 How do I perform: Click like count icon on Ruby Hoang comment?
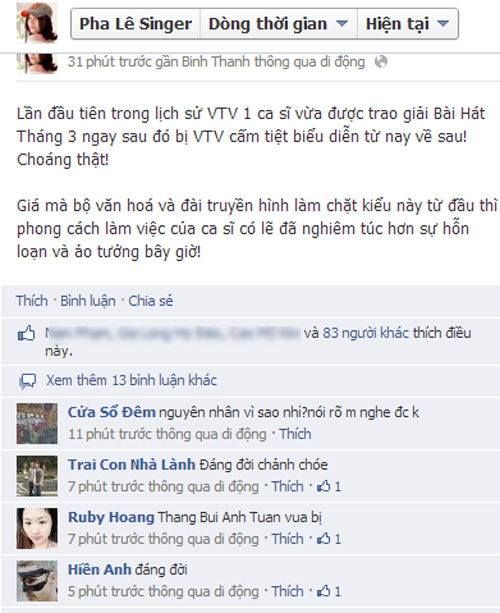point(324,539)
